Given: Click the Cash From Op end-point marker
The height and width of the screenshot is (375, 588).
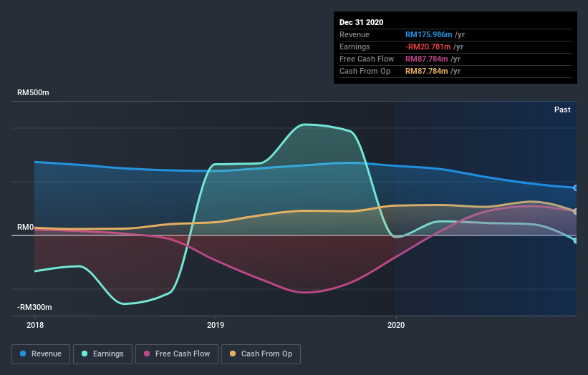Looking at the screenshot, I should pos(576,212).
